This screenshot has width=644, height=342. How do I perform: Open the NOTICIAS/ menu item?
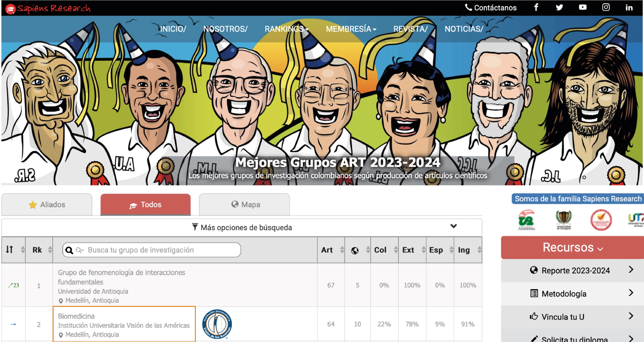point(464,29)
